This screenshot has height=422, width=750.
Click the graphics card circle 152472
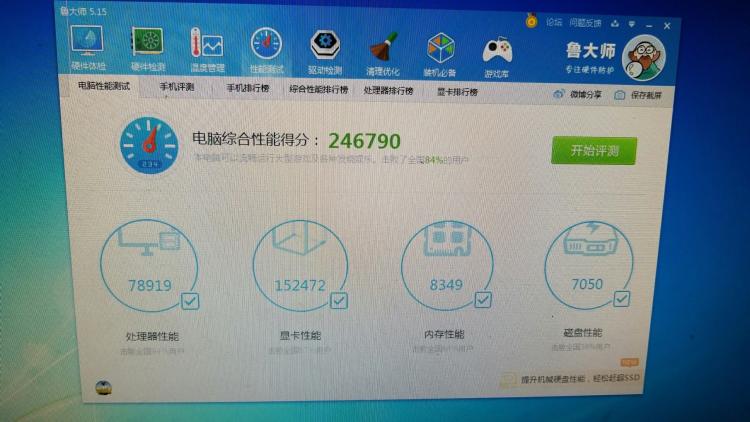point(300,266)
